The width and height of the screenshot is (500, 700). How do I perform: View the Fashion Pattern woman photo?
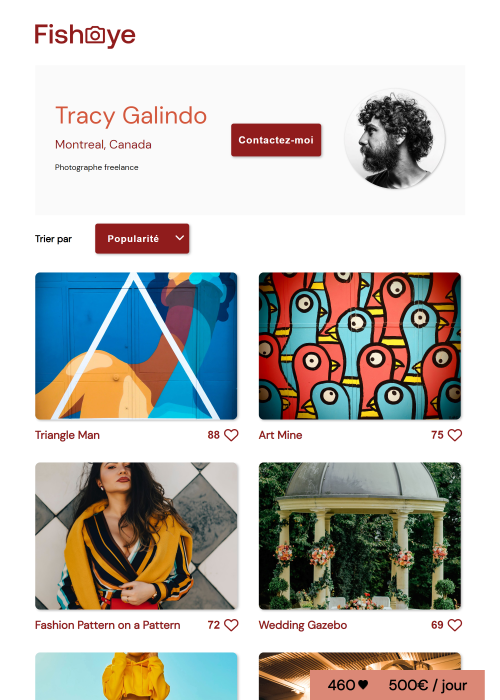coord(136,536)
